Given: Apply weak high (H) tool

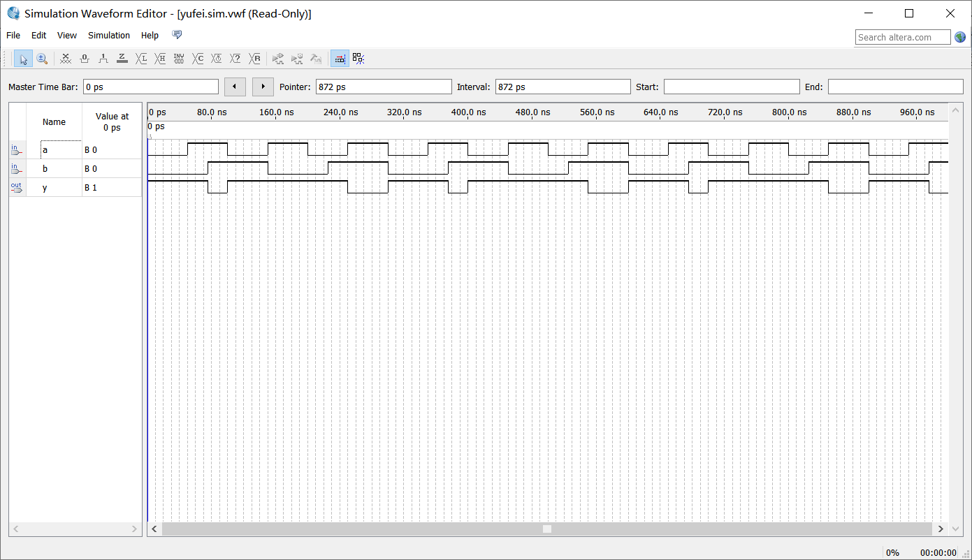Looking at the screenshot, I should (x=160, y=59).
